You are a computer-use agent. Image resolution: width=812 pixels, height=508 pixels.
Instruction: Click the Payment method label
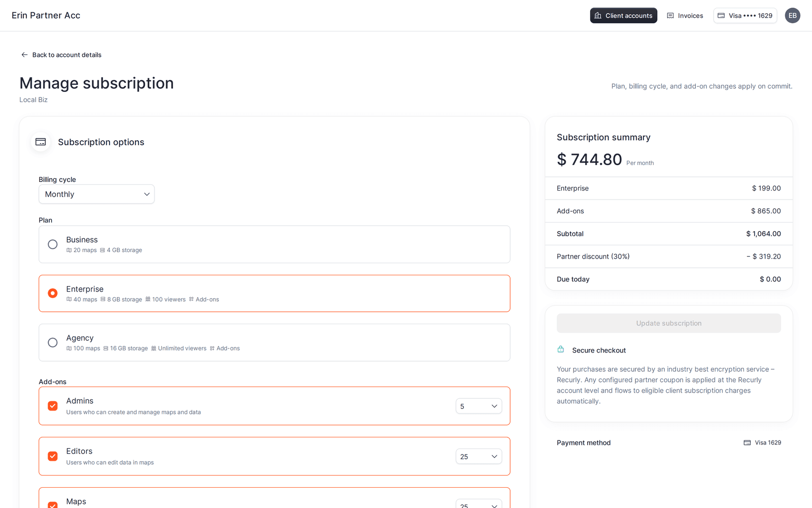coord(584,443)
